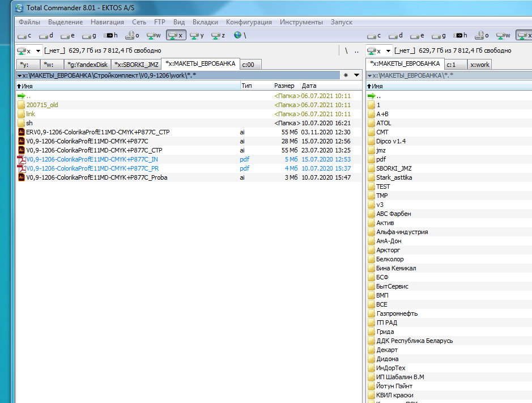Open the Сеть menu
This screenshot has width=532, height=403.
[x=139, y=22]
